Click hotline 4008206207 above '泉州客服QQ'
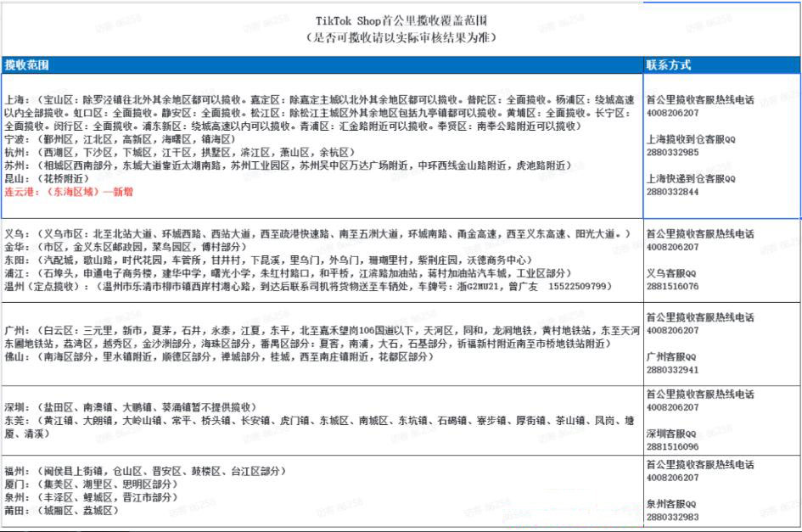 point(673,478)
